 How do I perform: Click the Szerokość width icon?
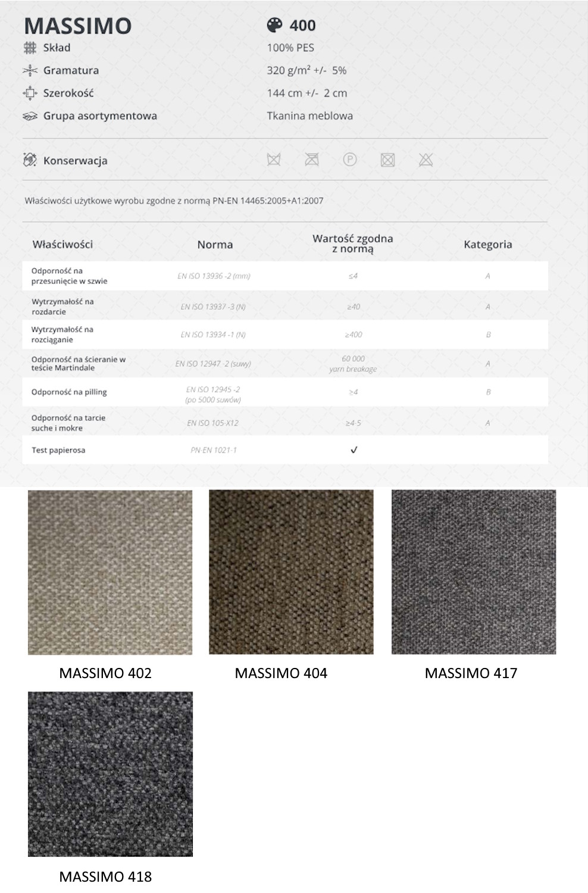pos(30,93)
